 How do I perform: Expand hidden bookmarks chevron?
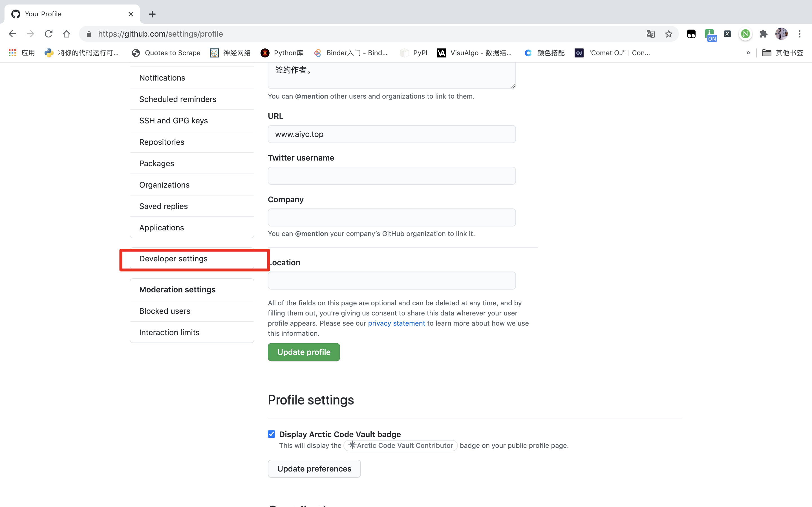point(748,53)
